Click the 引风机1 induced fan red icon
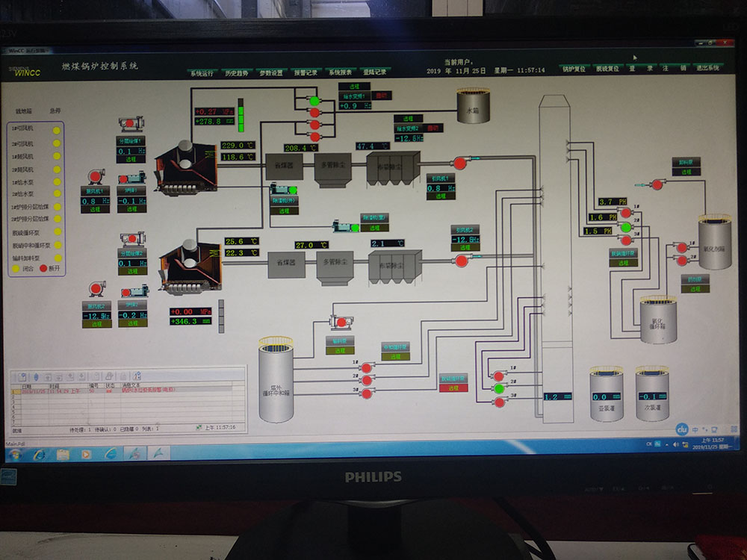Image resolution: width=747 pixels, height=560 pixels. click(x=459, y=163)
